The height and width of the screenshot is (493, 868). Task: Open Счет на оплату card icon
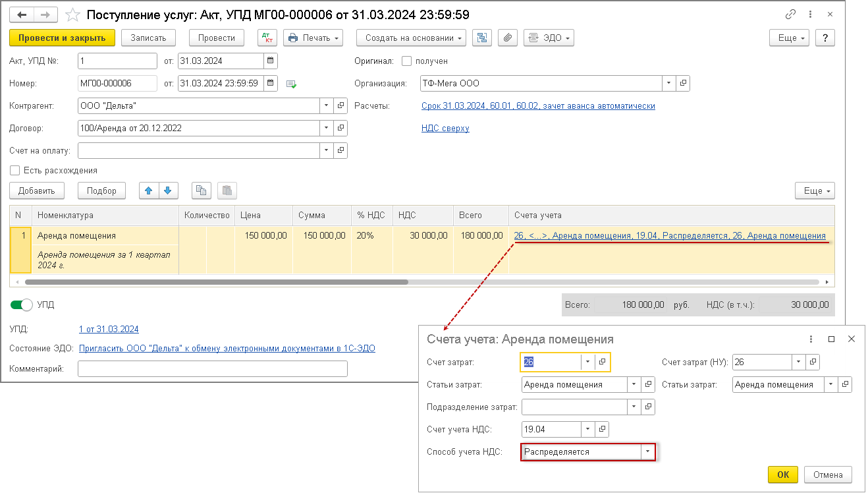[x=340, y=150]
